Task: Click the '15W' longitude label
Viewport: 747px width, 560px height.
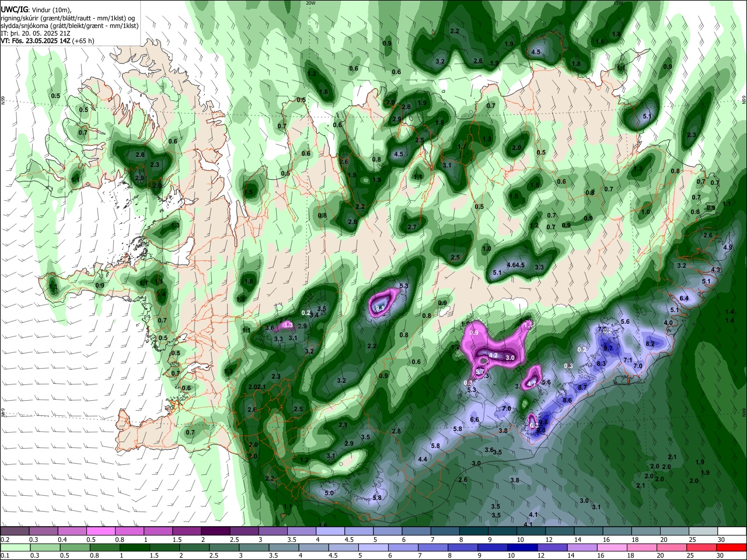Action: [618, 3]
